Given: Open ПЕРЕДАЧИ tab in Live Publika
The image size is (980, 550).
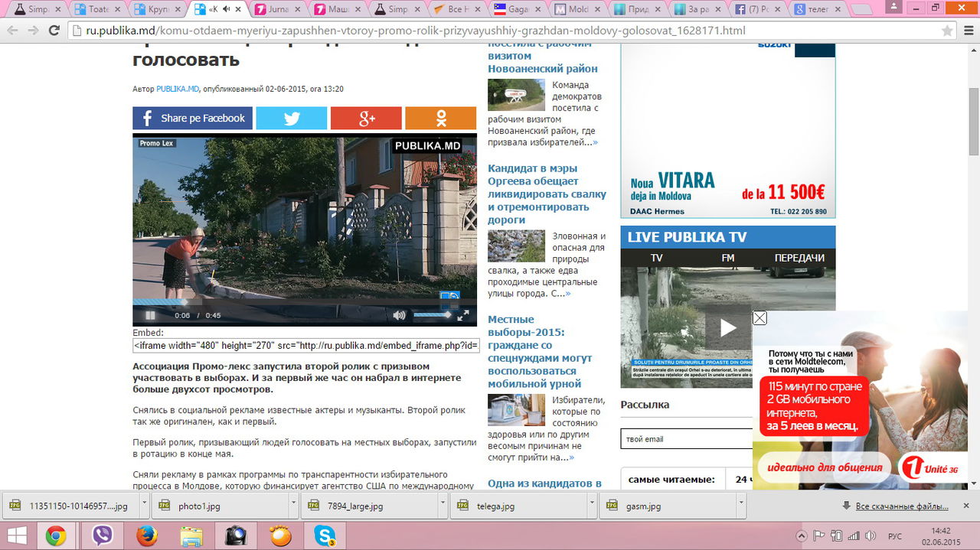Looking at the screenshot, I should pos(799,259).
